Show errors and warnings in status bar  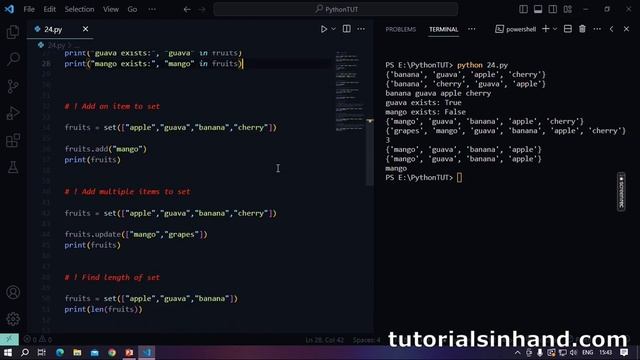pos(38,339)
